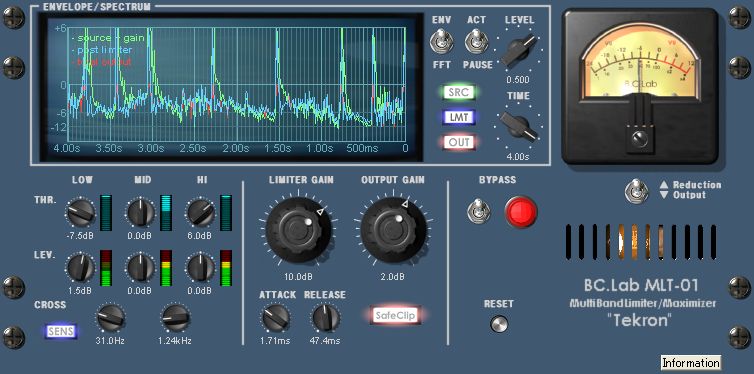Click the LOW level knob

[x=81, y=268]
